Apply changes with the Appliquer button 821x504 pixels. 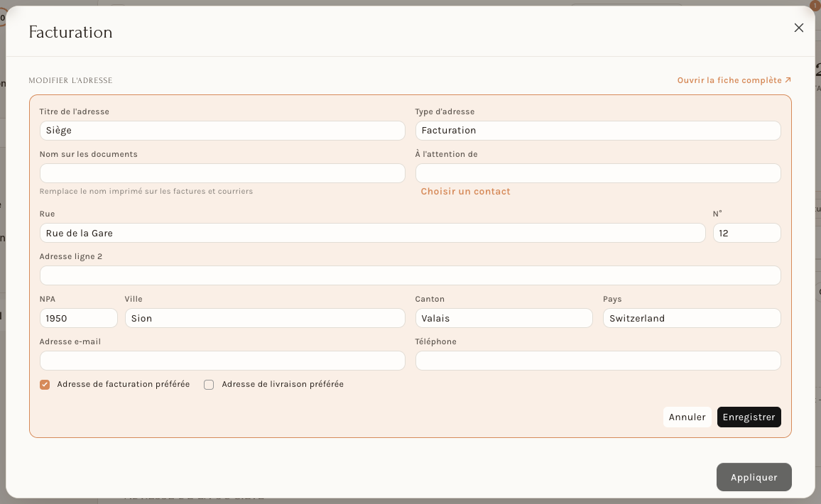pos(754,477)
